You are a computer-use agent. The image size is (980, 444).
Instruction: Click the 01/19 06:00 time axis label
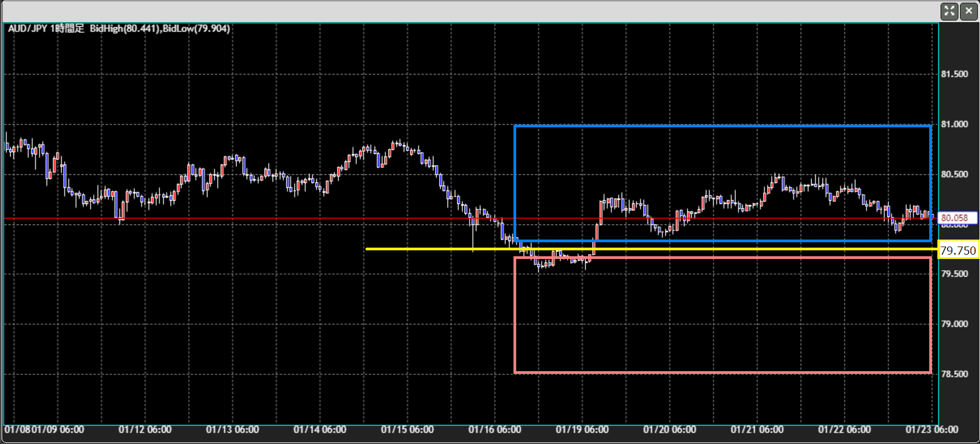point(583,429)
